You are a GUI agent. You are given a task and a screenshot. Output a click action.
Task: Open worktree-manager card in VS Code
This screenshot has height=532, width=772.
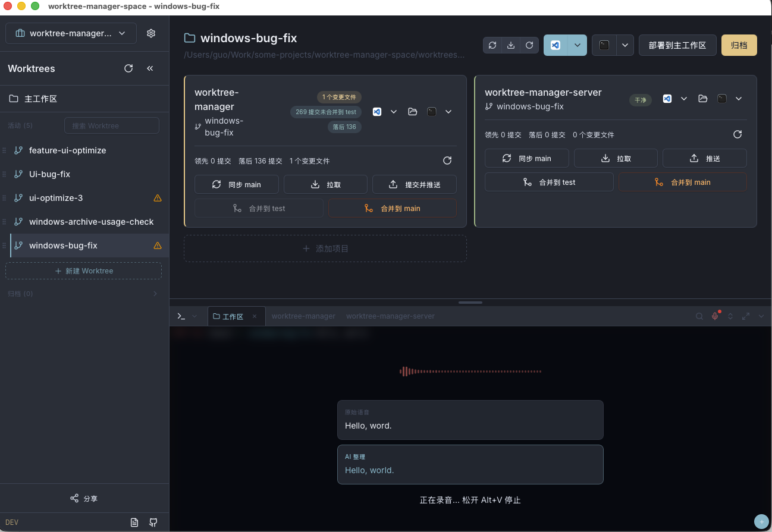[x=377, y=112]
